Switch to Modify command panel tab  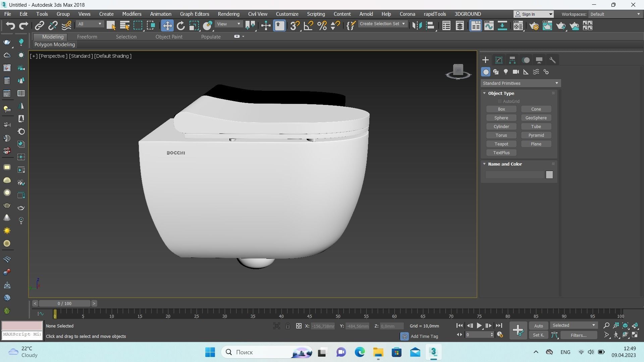pos(499,60)
